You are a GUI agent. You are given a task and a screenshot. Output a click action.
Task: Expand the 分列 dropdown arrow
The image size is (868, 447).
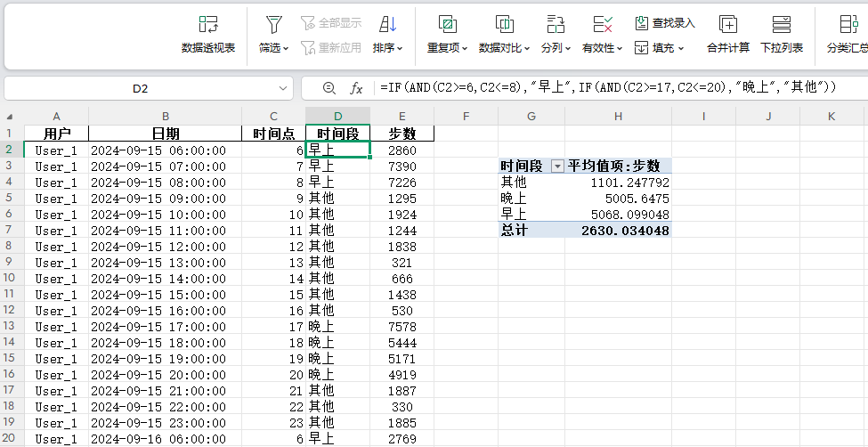tap(568, 49)
